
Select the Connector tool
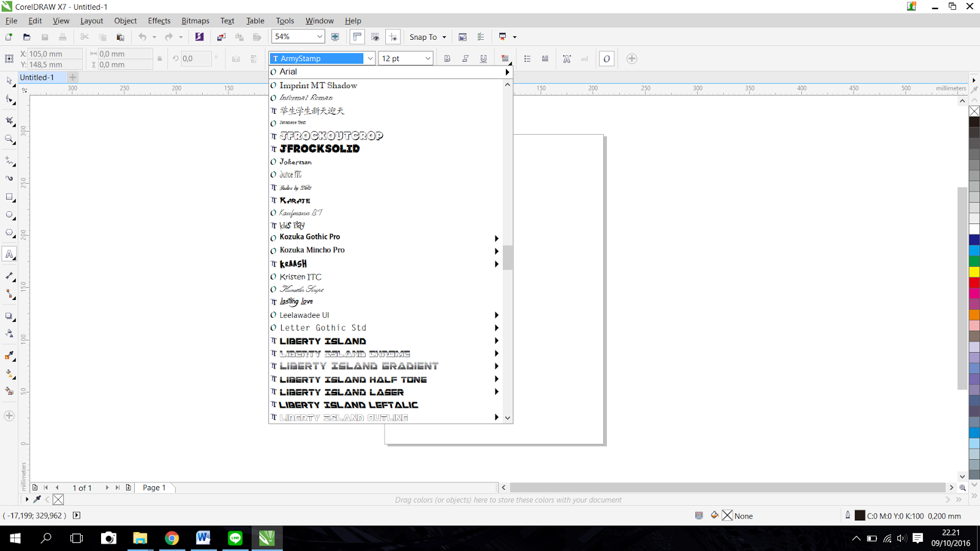tap(9, 294)
